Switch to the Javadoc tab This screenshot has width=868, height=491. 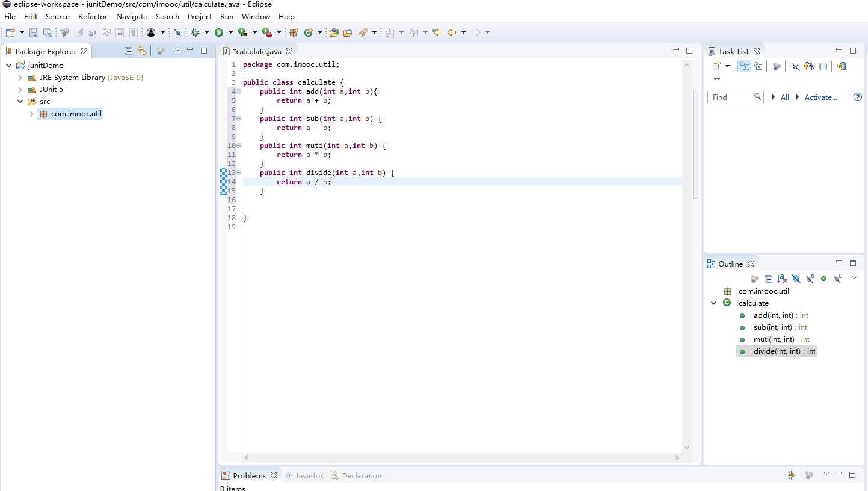(304, 475)
